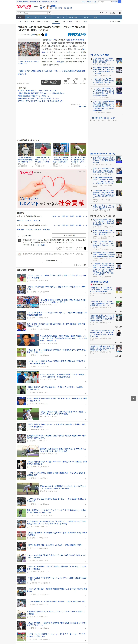Click the プロ野球トップ link

[x=56, y=216]
